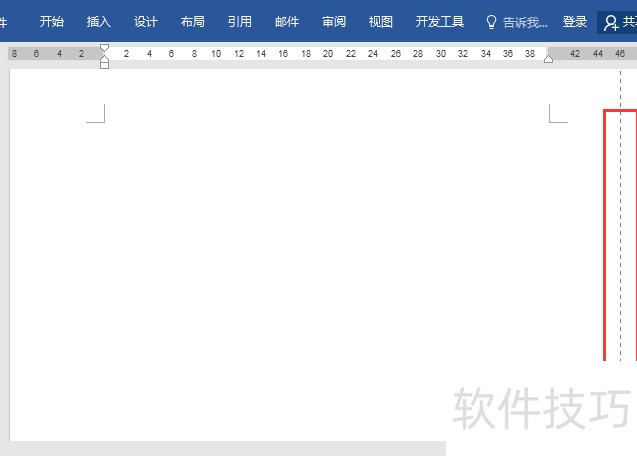Click the share person icon
This screenshot has height=456, width=637.
point(611,23)
